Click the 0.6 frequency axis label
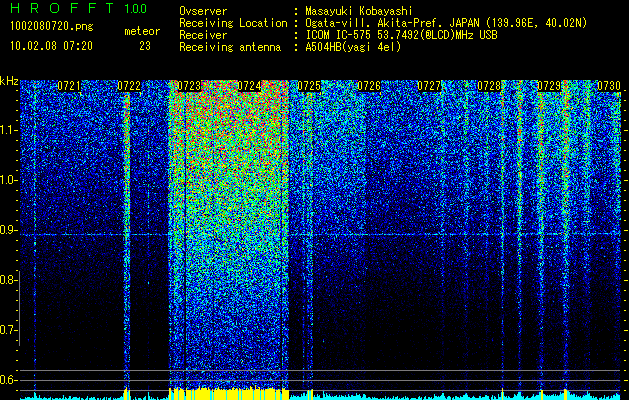Screen dimensions: 629x400 tap(8, 380)
